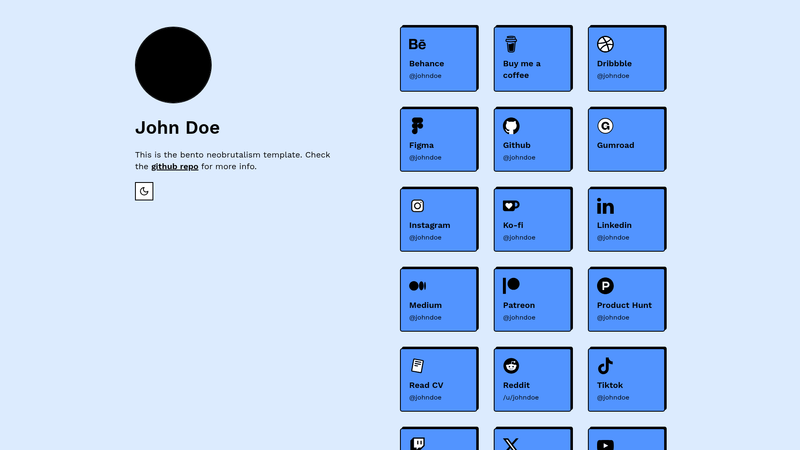Viewport: 800px width, 450px height.
Task: Click the Gumroad G icon
Action: [x=605, y=126]
